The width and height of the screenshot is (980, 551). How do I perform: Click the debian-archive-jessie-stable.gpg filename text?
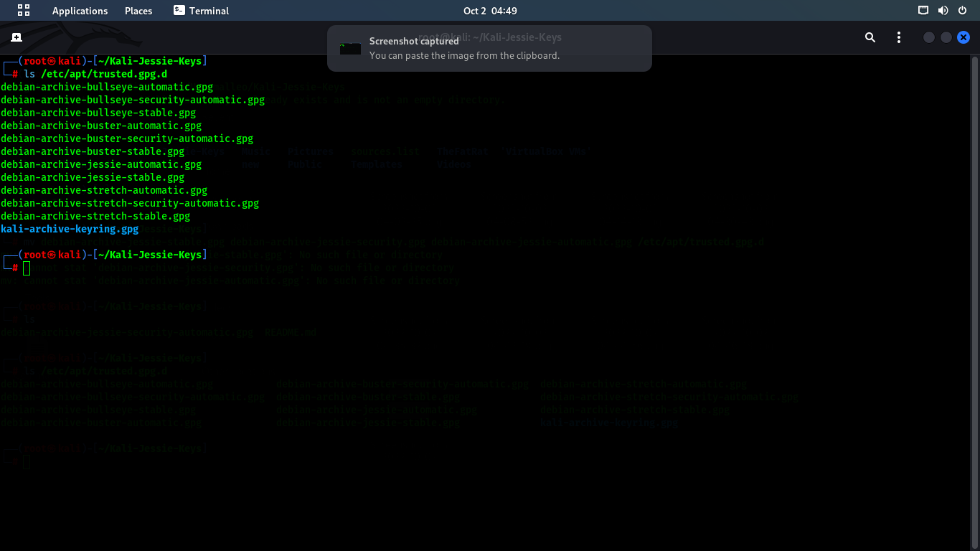click(92, 177)
